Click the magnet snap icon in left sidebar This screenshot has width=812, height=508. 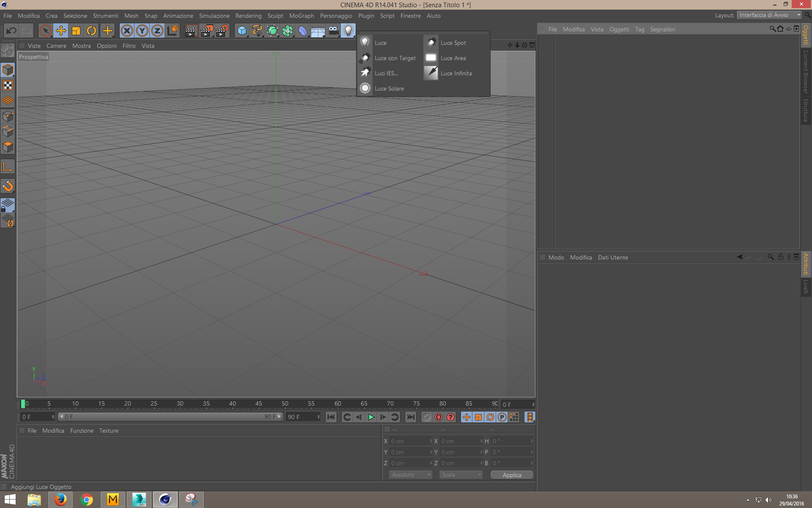click(8, 186)
